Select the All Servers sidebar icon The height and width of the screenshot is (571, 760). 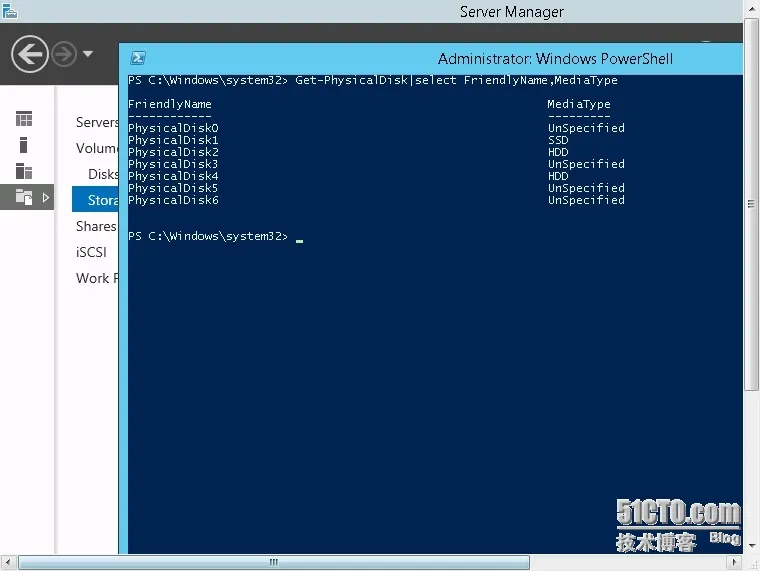[x=24, y=171]
